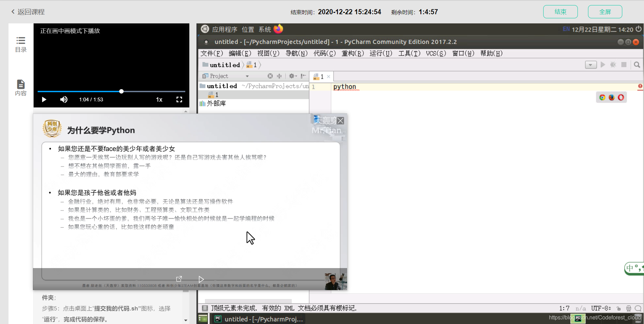The width and height of the screenshot is (644, 324).
Task: Open the 内容 sidebar panel
Action: tap(21, 88)
